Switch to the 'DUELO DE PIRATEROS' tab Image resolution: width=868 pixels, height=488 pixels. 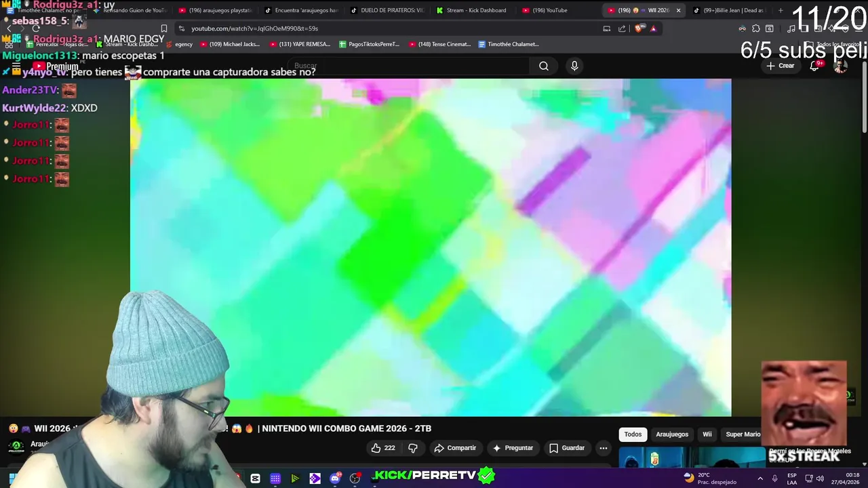pos(387,10)
